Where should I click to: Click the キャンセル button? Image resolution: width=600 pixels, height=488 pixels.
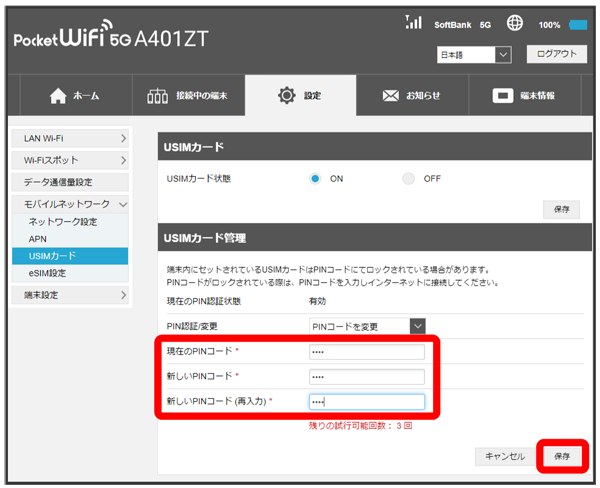504,456
